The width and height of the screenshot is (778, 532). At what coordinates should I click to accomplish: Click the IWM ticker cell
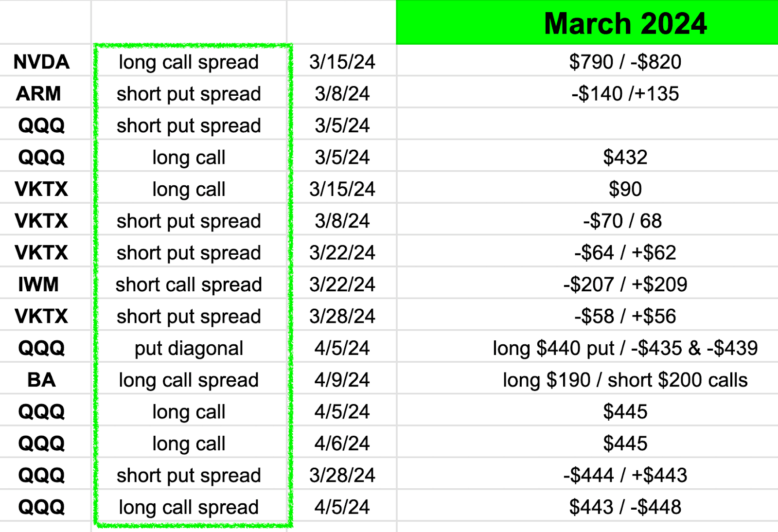click(45, 283)
